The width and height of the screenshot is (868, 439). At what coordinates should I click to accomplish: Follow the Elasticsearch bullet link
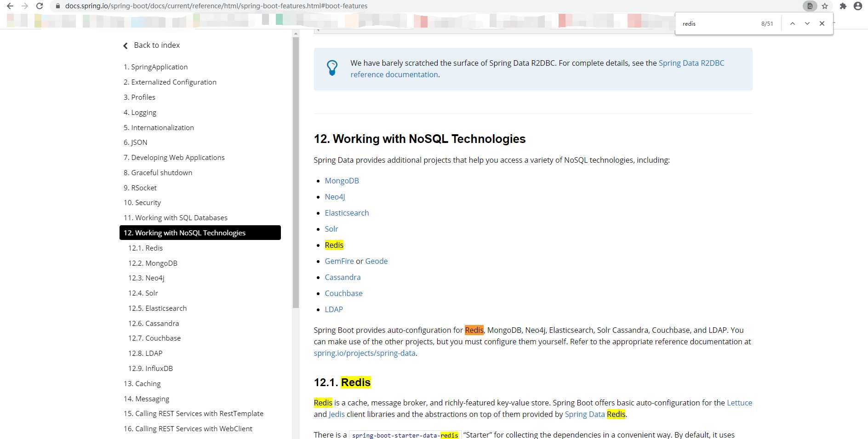click(x=347, y=213)
